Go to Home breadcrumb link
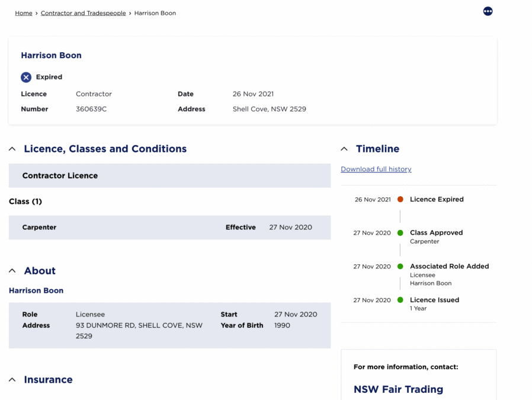 pyautogui.click(x=24, y=13)
